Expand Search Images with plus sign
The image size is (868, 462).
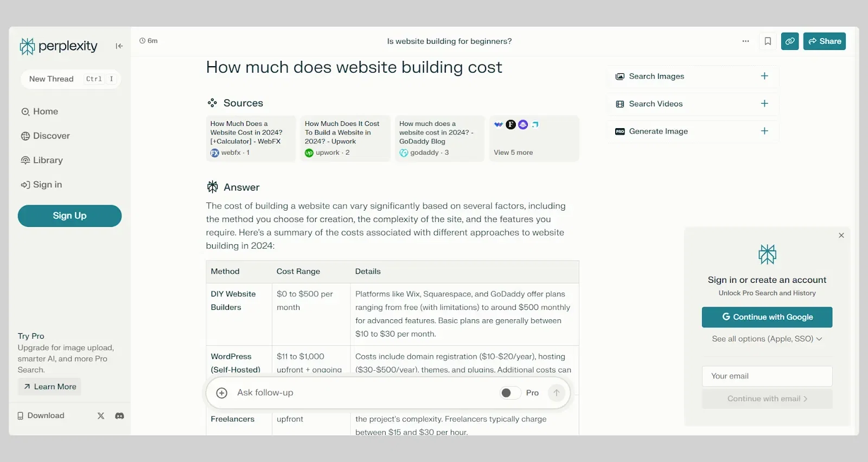764,76
